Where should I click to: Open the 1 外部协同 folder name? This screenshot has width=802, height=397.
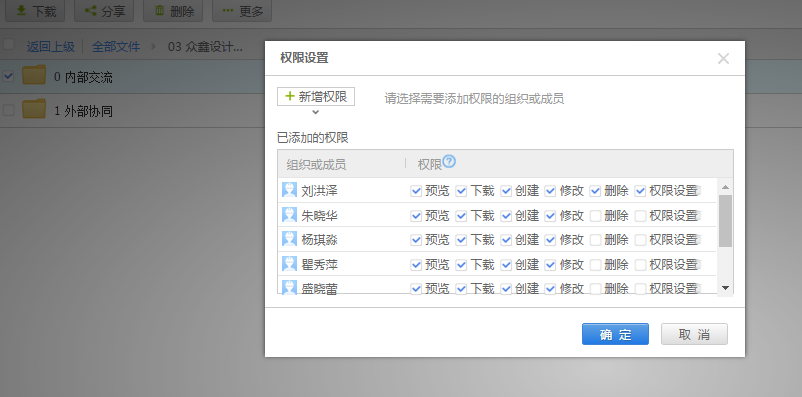[83, 111]
